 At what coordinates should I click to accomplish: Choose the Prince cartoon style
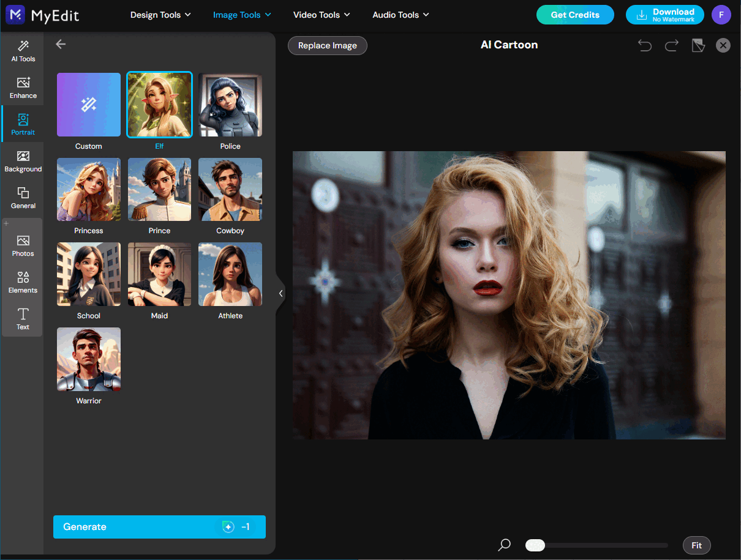coord(159,190)
